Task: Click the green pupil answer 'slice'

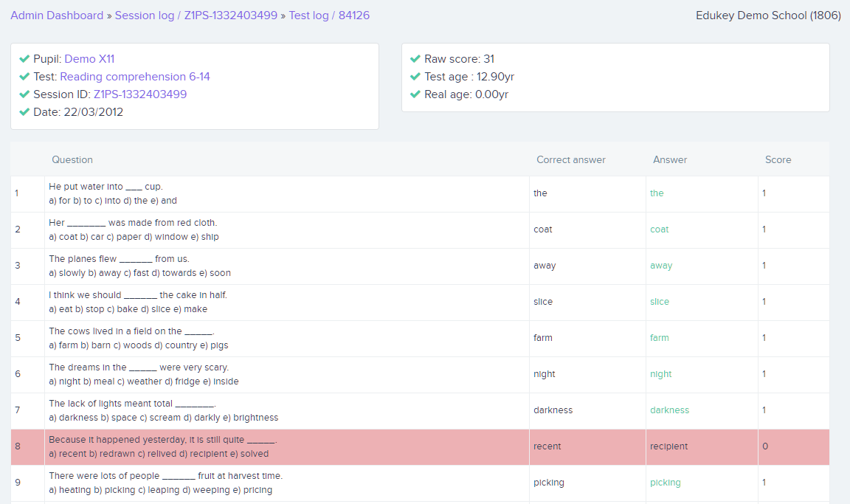Action: point(659,302)
